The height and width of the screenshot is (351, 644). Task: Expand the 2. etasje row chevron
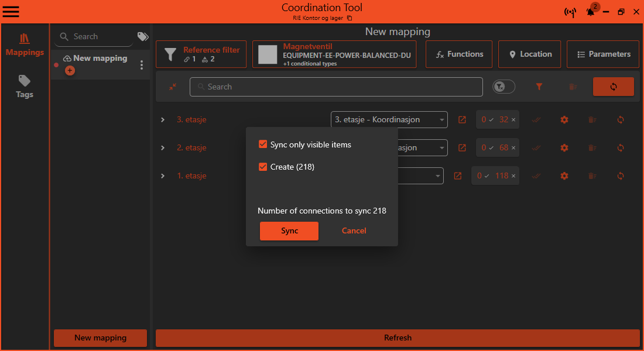pos(163,147)
